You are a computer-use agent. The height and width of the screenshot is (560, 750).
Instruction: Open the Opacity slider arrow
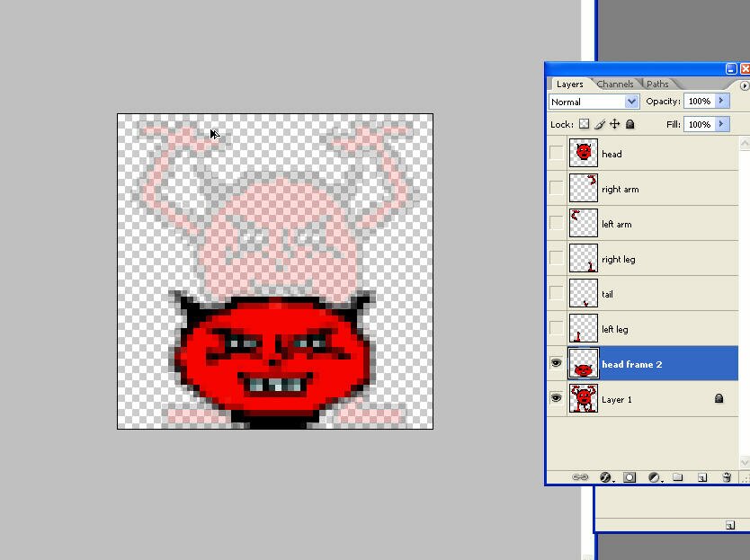tap(721, 101)
